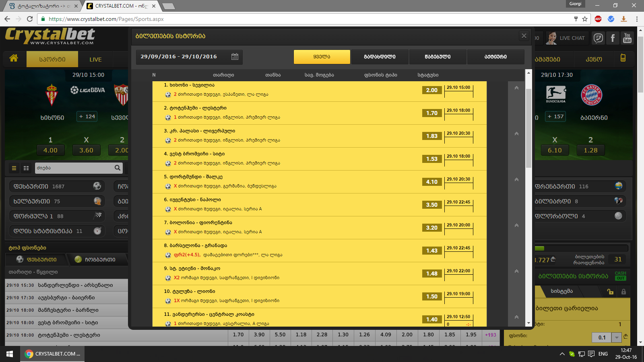Open the LIVE CHAT support button
This screenshot has width=644, height=362.
(567, 38)
